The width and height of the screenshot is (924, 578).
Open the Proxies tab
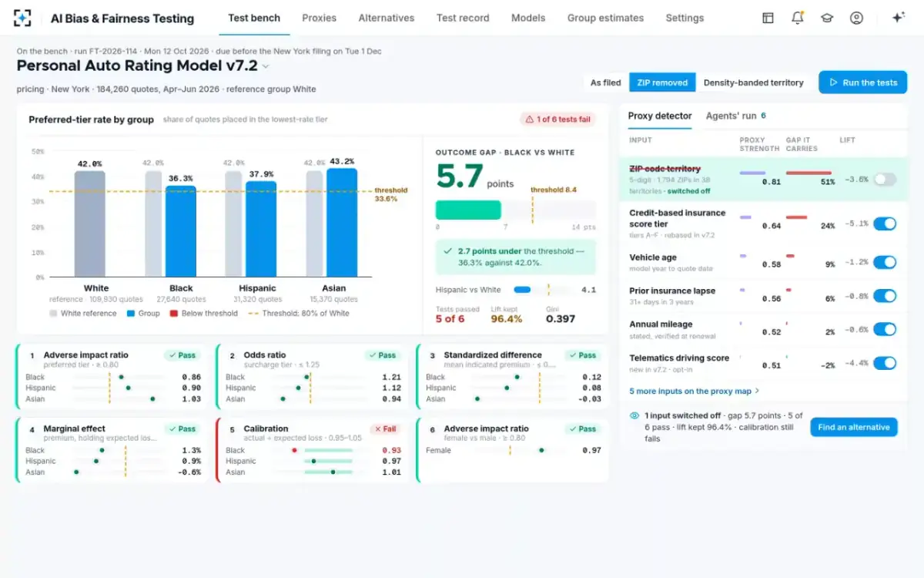319,18
